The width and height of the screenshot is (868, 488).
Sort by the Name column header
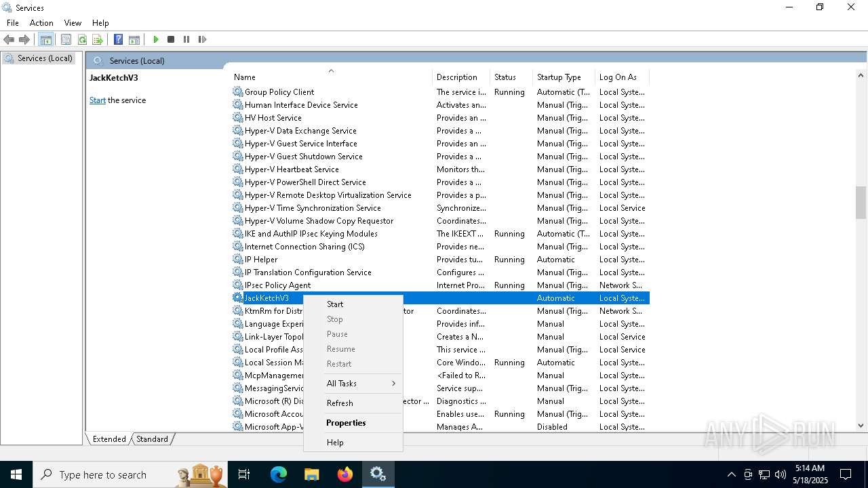(x=331, y=77)
